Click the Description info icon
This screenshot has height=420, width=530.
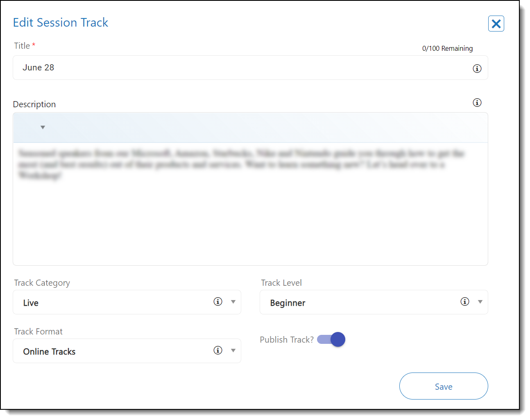coord(477,103)
